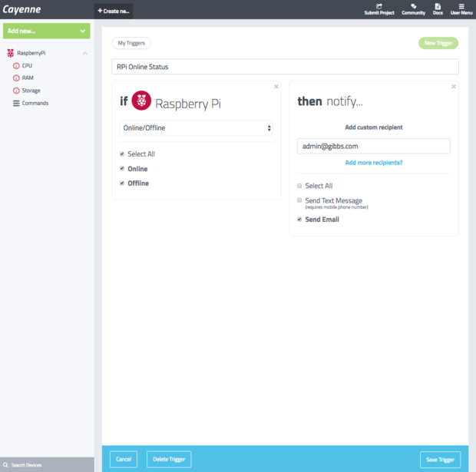476x472 pixels.
Task: Enable Send Text Message checkbox
Action: pyautogui.click(x=299, y=200)
